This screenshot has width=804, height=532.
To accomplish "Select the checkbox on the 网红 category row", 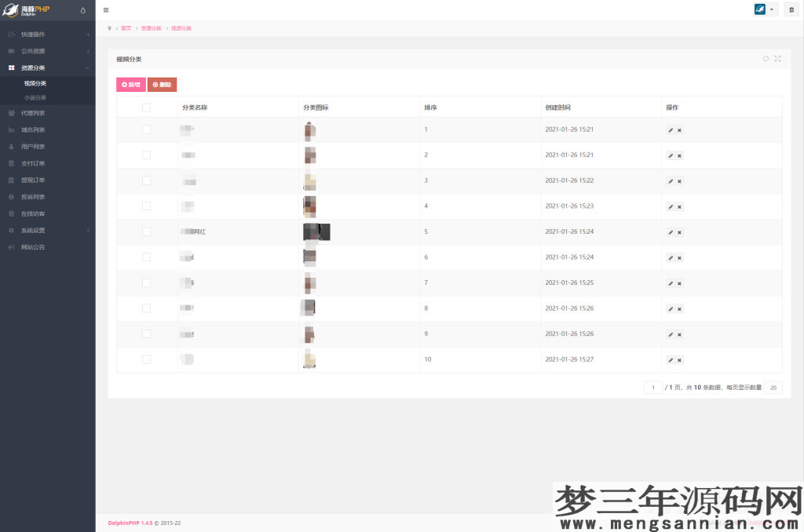I will tap(145, 231).
